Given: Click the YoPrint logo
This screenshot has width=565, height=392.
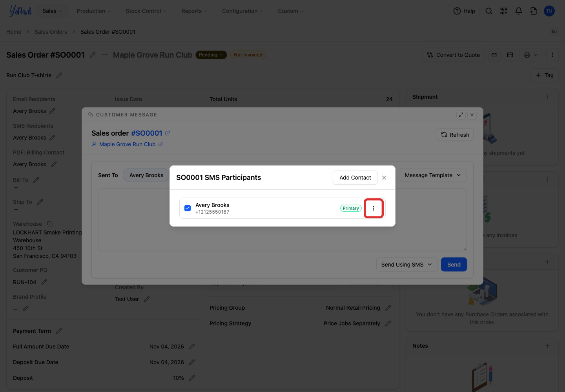Looking at the screenshot, I should pyautogui.click(x=20, y=11).
